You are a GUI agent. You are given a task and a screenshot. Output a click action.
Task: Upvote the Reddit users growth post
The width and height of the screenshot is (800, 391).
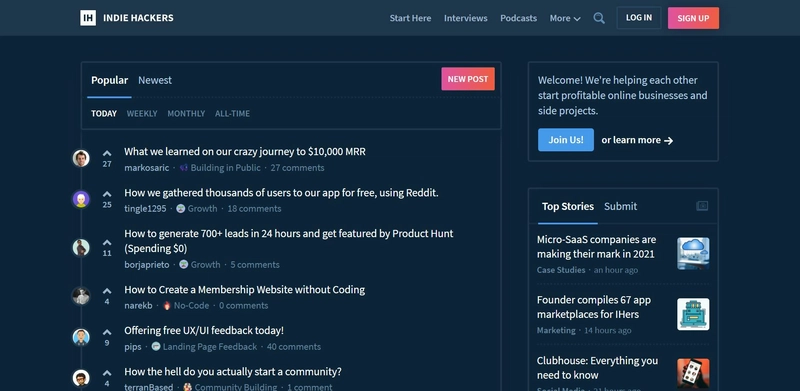click(107, 194)
